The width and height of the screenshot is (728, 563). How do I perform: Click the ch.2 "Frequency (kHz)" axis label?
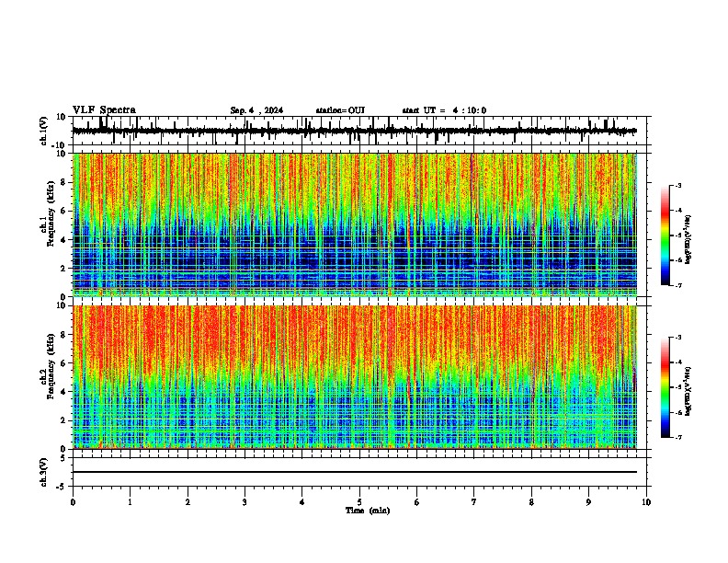(x=51, y=366)
